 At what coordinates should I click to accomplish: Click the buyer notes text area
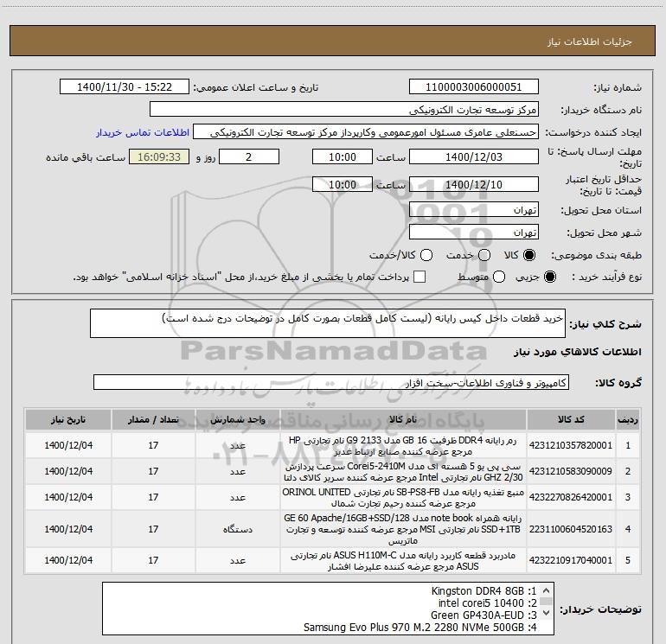[x=328, y=609]
